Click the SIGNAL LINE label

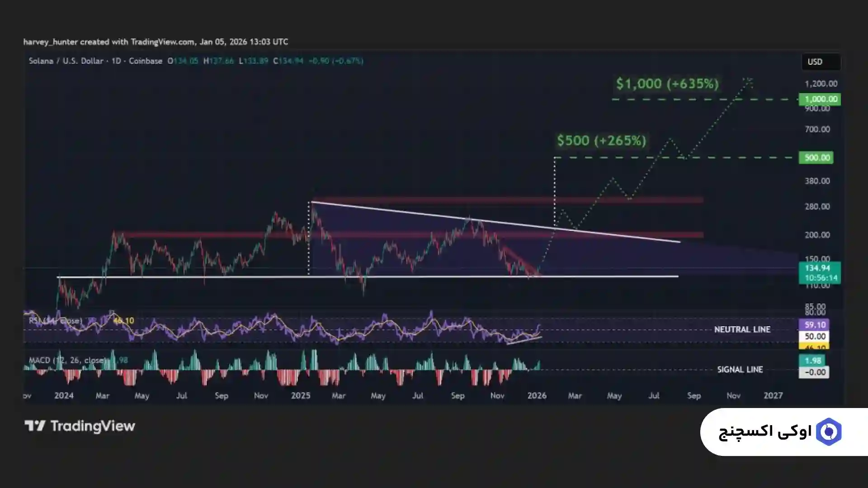740,370
